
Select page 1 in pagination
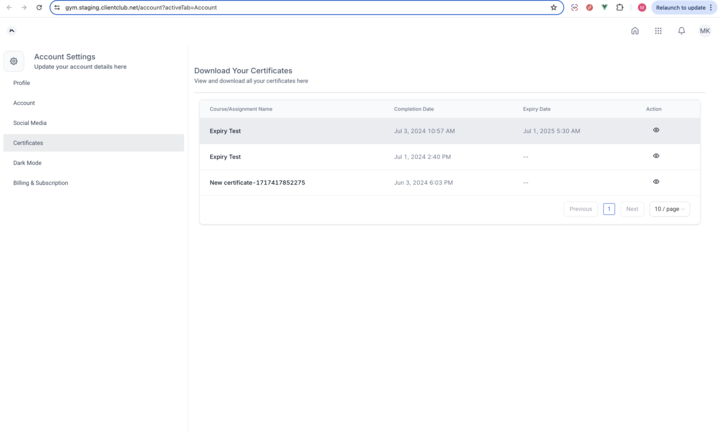click(x=608, y=209)
